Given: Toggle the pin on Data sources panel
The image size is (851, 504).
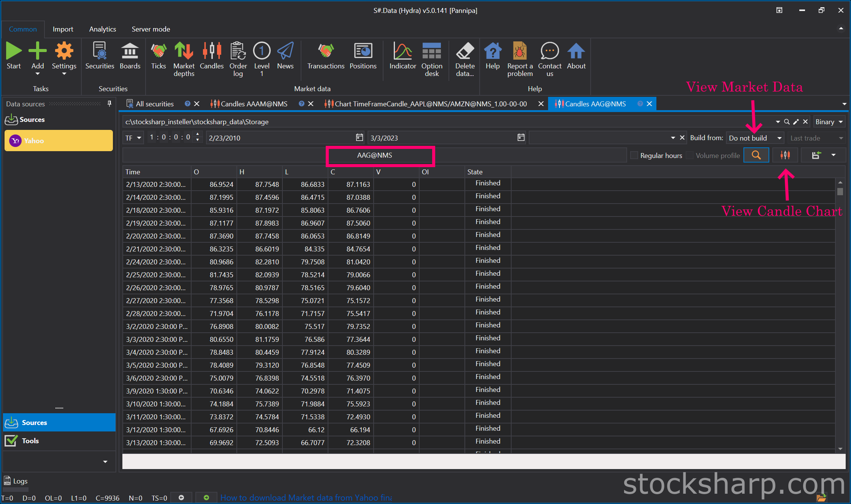Looking at the screenshot, I should (109, 104).
